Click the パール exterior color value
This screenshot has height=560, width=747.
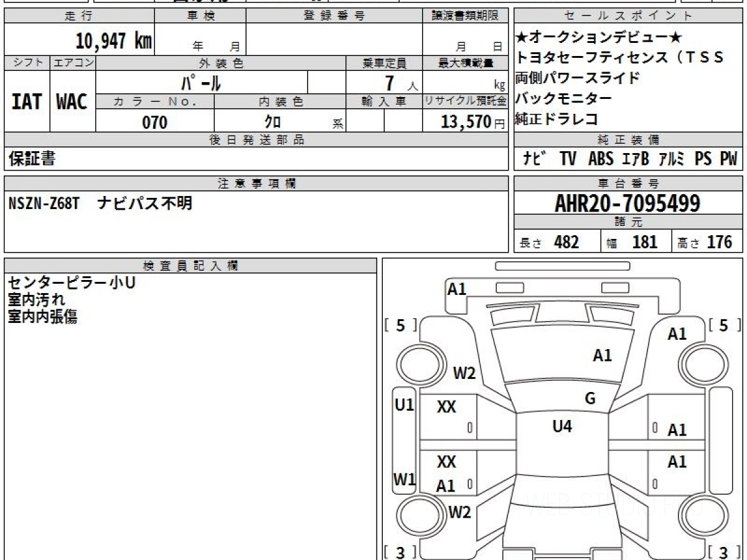[x=201, y=82]
